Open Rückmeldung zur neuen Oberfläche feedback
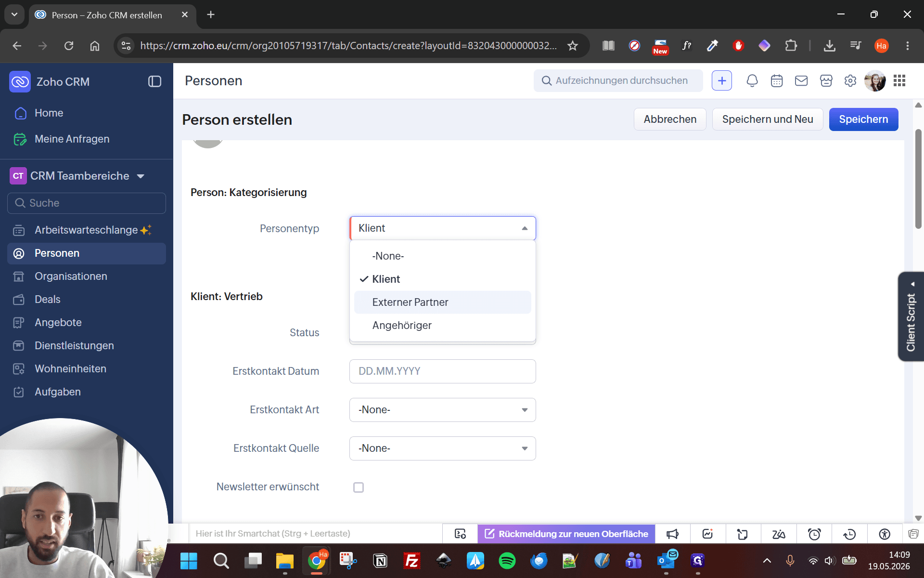The height and width of the screenshot is (578, 924). click(566, 534)
